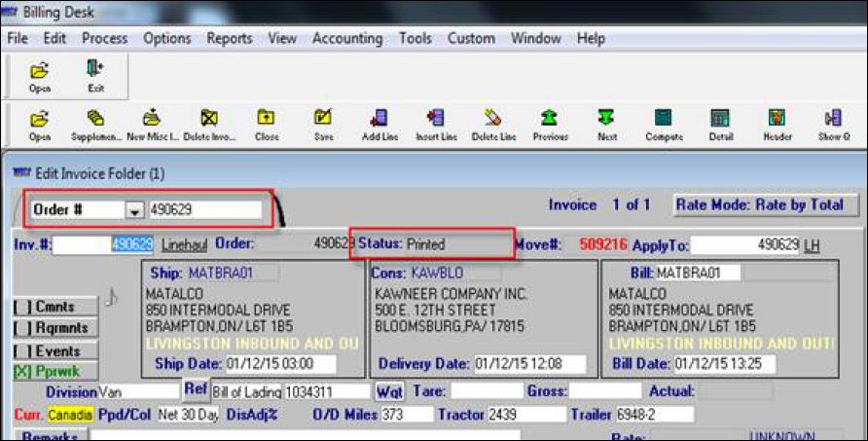Click the Delivery Date input field
Image resolution: width=868 pixels, height=441 pixels.
click(529, 364)
